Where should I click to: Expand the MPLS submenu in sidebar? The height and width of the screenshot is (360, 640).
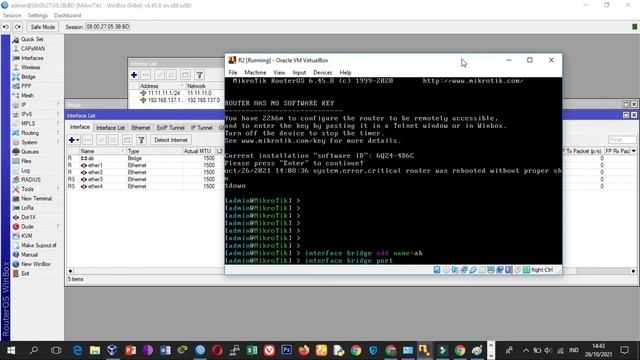pos(28,124)
